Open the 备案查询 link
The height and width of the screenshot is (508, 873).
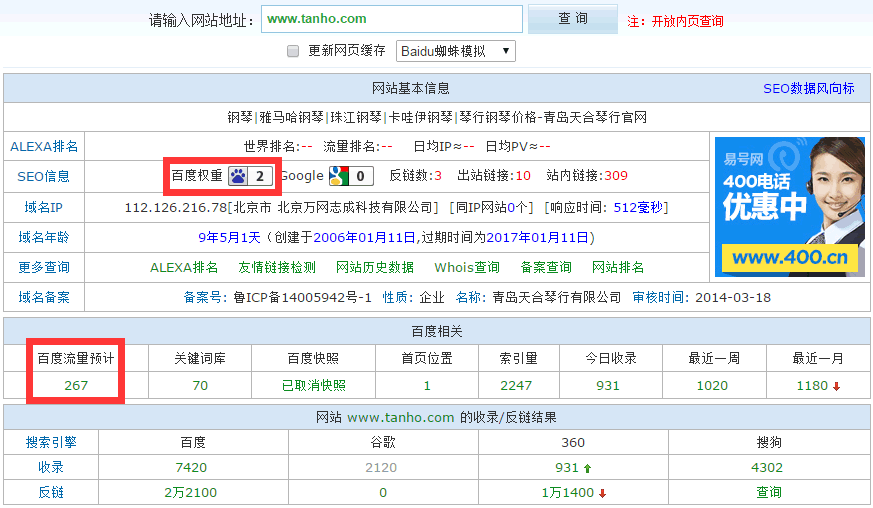[x=546, y=267]
